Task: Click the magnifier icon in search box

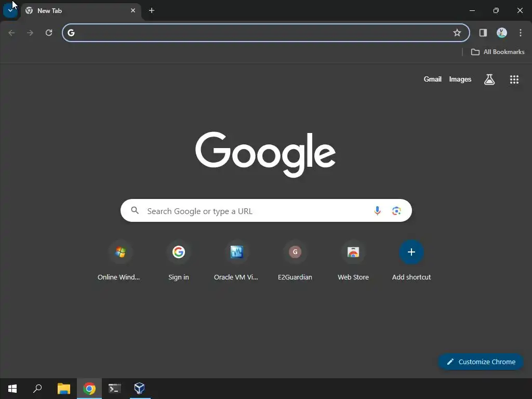Action: 135,210
